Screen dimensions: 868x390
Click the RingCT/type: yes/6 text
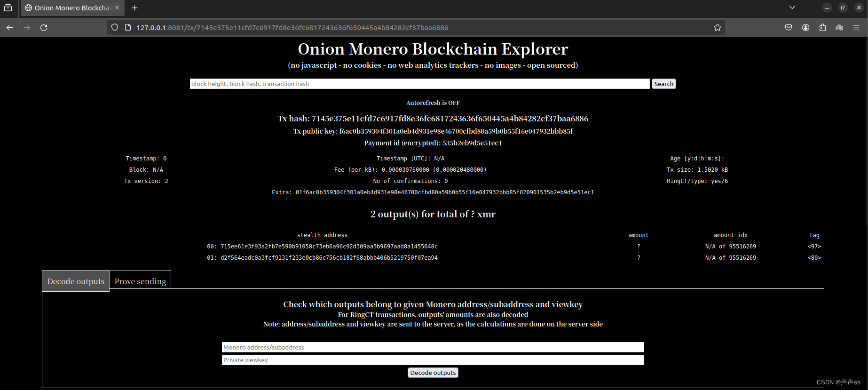[x=697, y=181]
